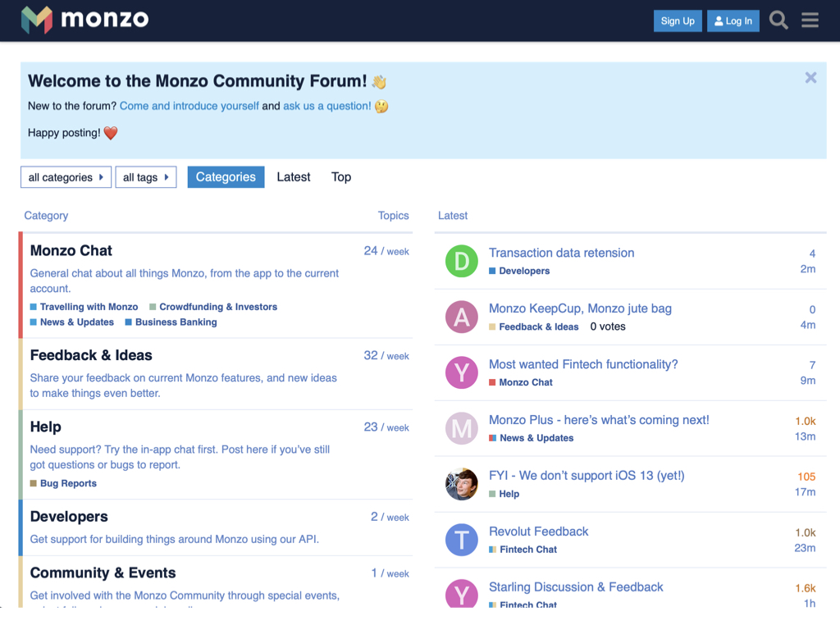Viewport: 840px width, 630px height.
Task: Switch to the Top tab
Action: click(340, 176)
